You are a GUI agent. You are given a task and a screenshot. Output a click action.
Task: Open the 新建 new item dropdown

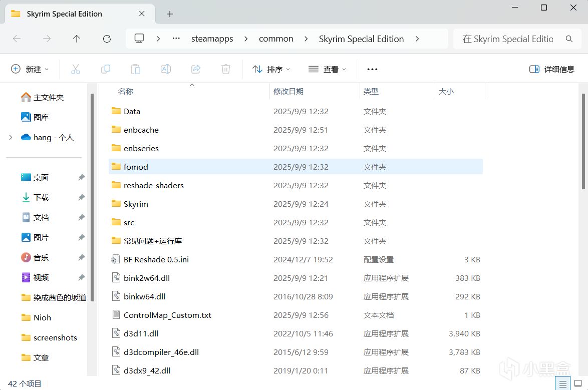30,69
